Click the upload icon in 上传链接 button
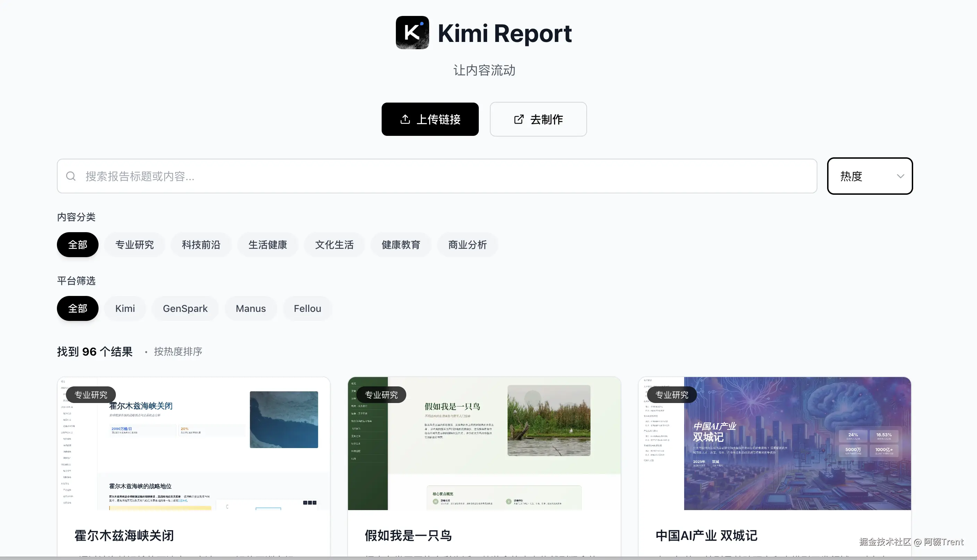 click(405, 119)
